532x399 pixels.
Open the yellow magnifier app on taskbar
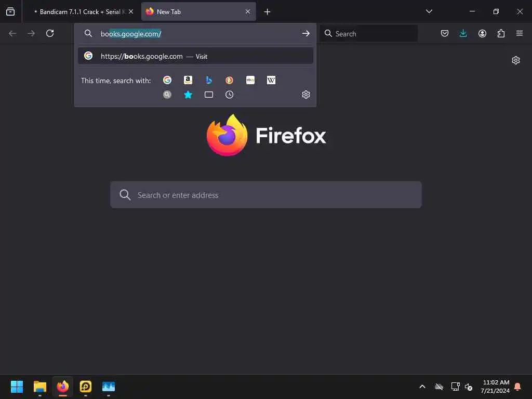coord(86,387)
